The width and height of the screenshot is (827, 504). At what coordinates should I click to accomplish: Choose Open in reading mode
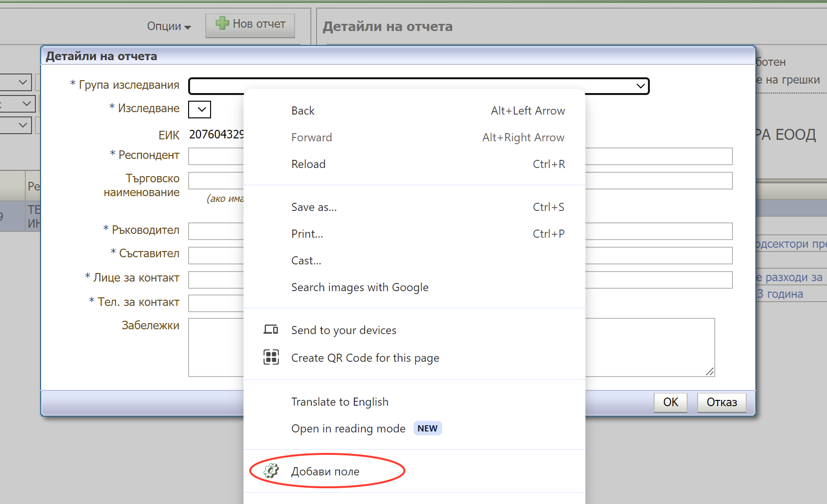pyautogui.click(x=414, y=429)
